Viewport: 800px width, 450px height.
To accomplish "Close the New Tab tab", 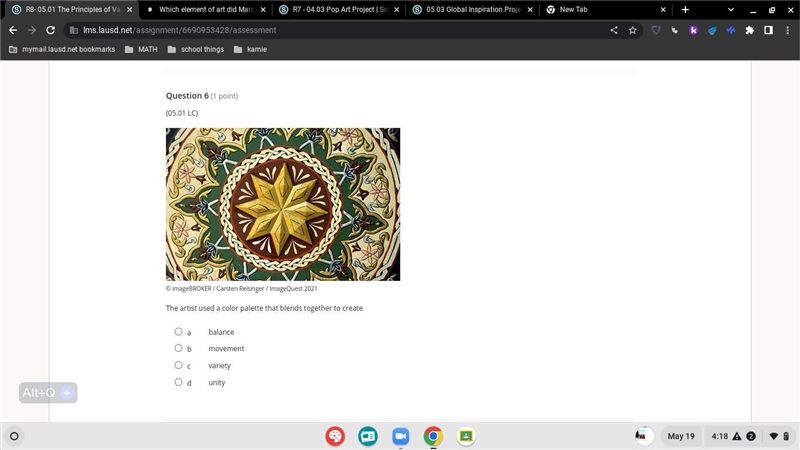I will pos(663,10).
